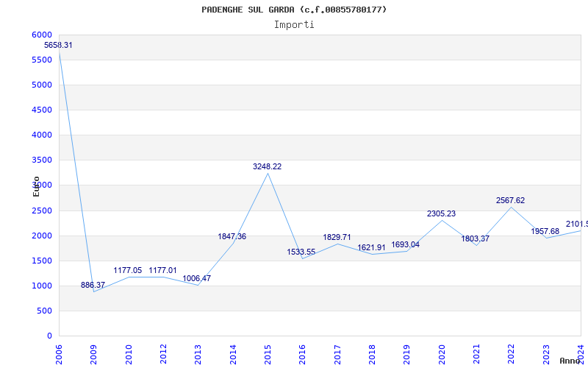Click the y-axis tick 500
The height and width of the screenshot is (368, 588).
click(x=45, y=311)
